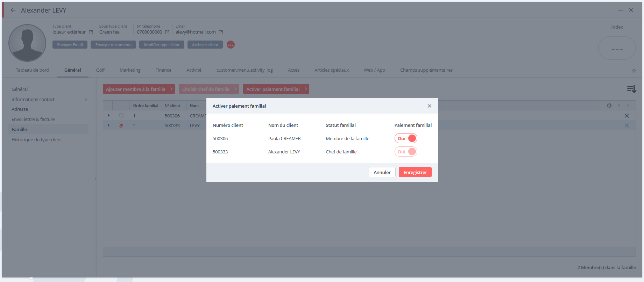The height and width of the screenshot is (282, 644).
Task: Go back using the arrow beside Alexander LEVY
Action: [13, 10]
